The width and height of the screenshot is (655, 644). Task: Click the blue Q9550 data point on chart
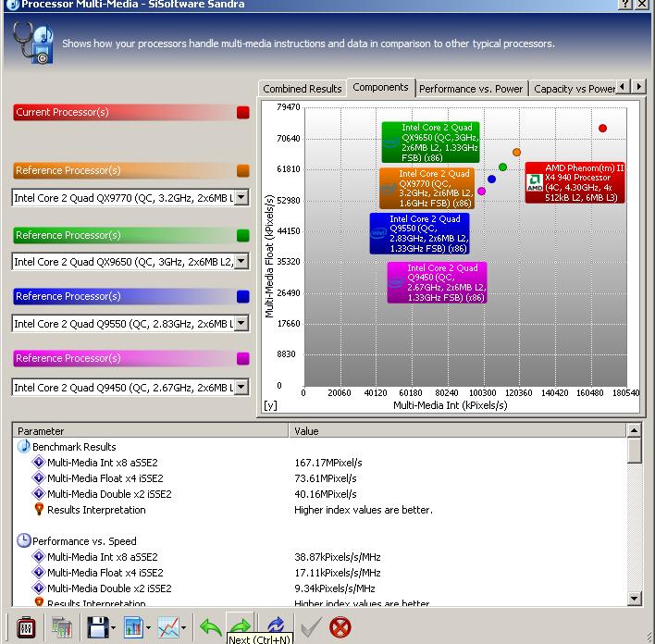tap(491, 179)
